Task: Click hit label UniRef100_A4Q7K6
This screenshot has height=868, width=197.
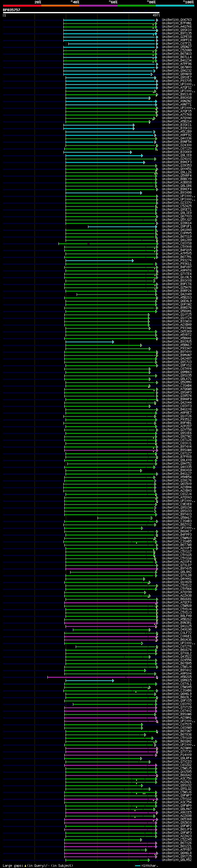Action: [x=177, y=26]
